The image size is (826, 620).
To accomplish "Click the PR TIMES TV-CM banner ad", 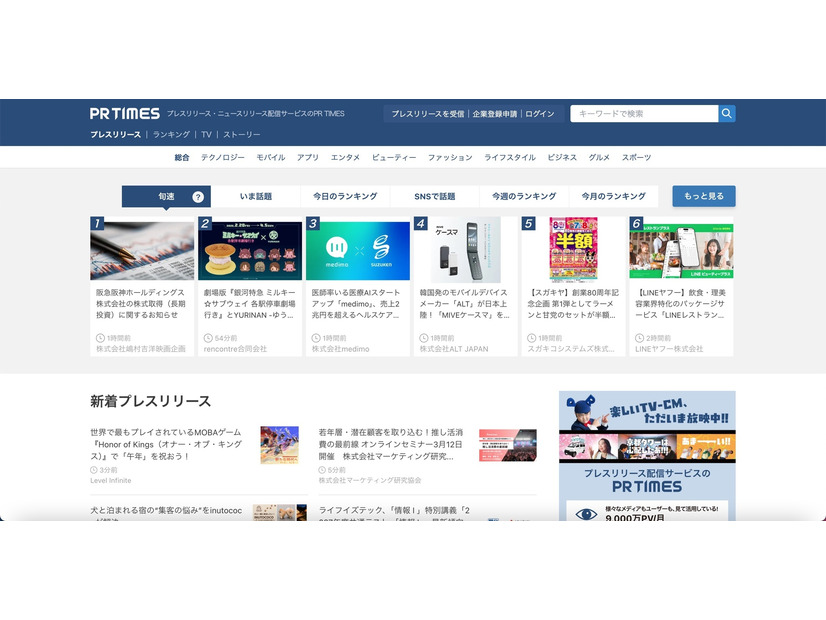I will 646,455.
